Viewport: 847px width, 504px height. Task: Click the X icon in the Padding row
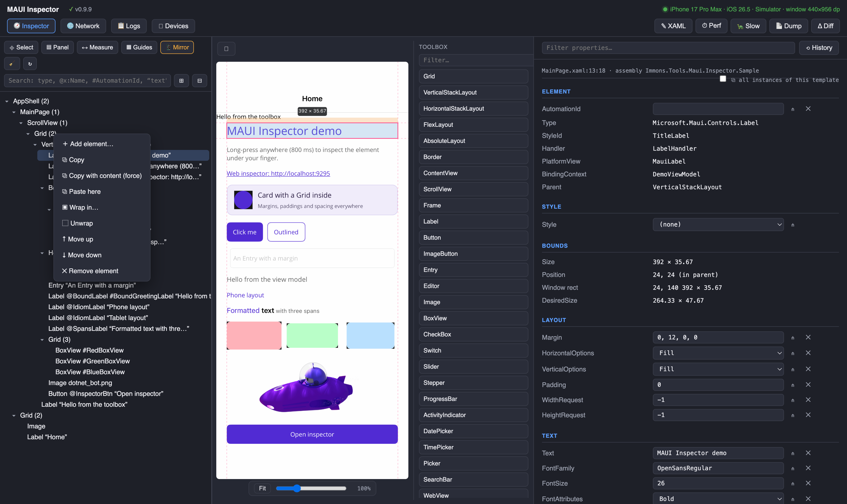[x=808, y=385]
